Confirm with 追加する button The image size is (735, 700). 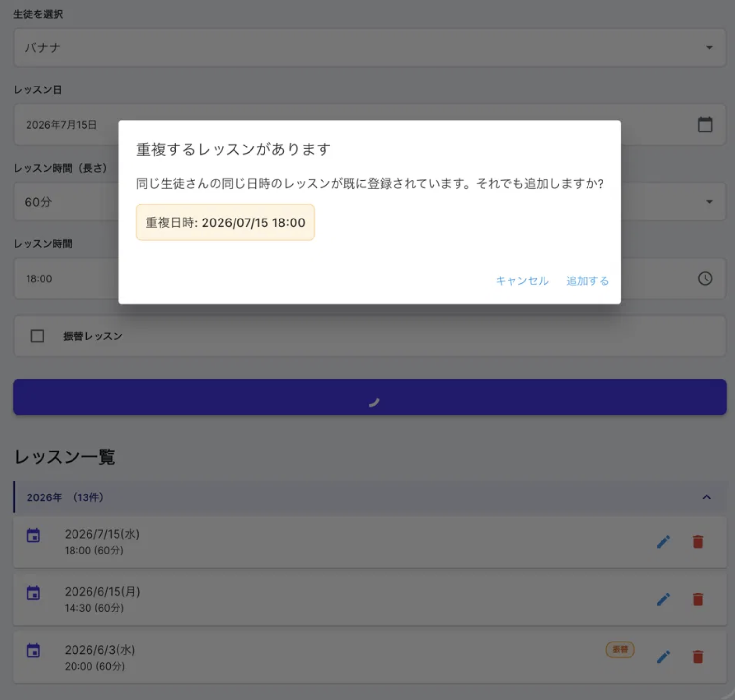[x=588, y=281]
